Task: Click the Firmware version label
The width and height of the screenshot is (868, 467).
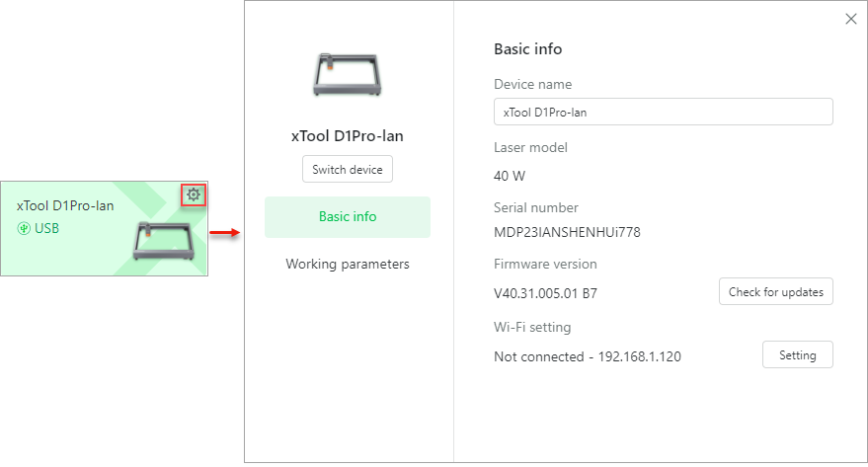Action: click(x=545, y=265)
